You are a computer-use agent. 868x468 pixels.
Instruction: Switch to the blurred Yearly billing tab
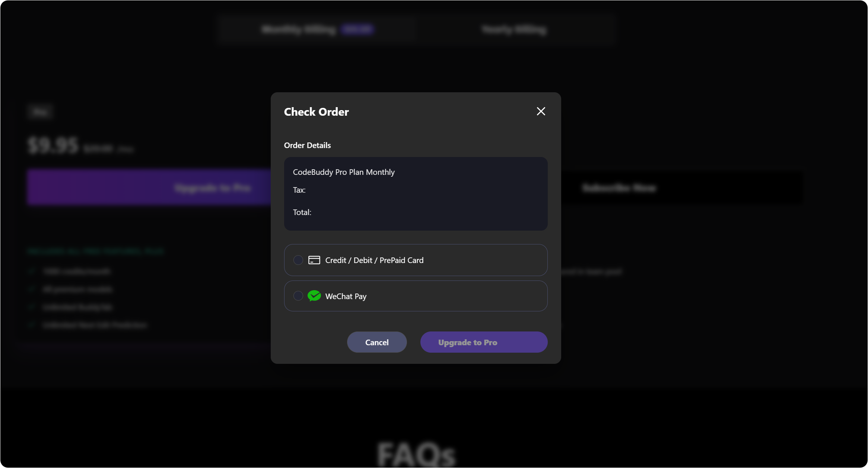point(514,29)
